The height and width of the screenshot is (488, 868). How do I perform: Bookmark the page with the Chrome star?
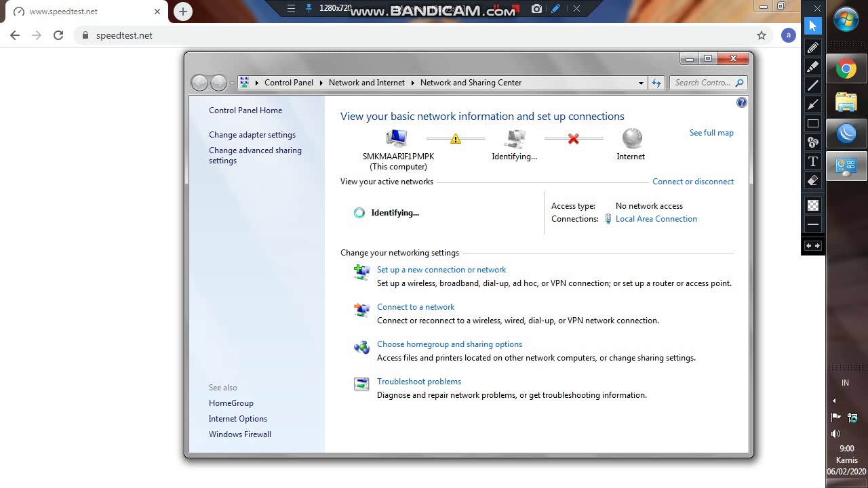pyautogui.click(x=762, y=35)
